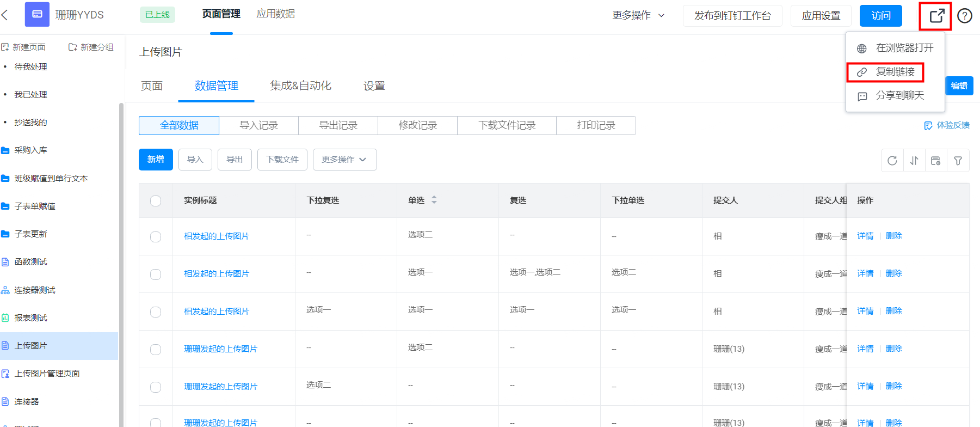Open the share/external link icon
This screenshot has width=980, height=427.
(936, 16)
